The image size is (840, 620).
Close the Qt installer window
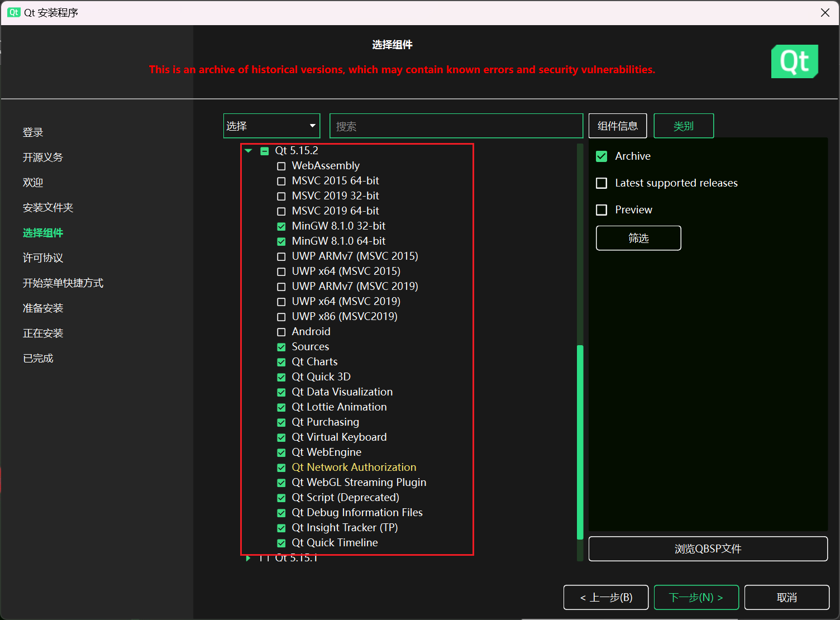[x=825, y=12]
